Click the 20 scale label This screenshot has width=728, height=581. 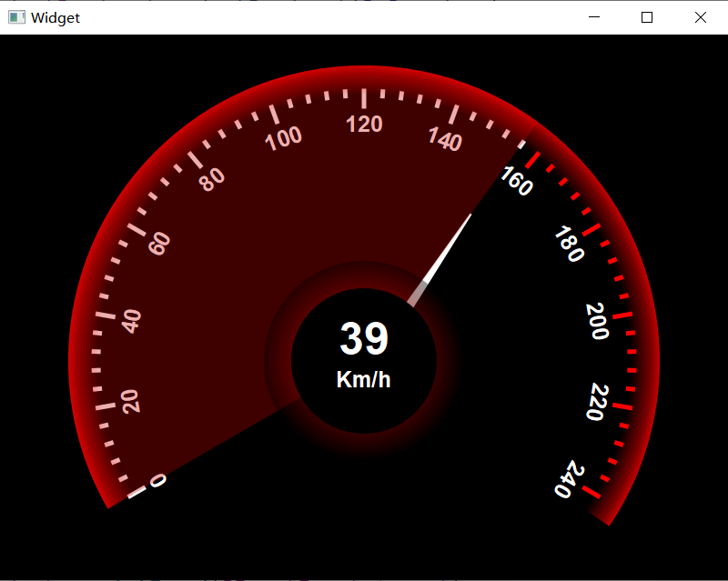click(131, 401)
